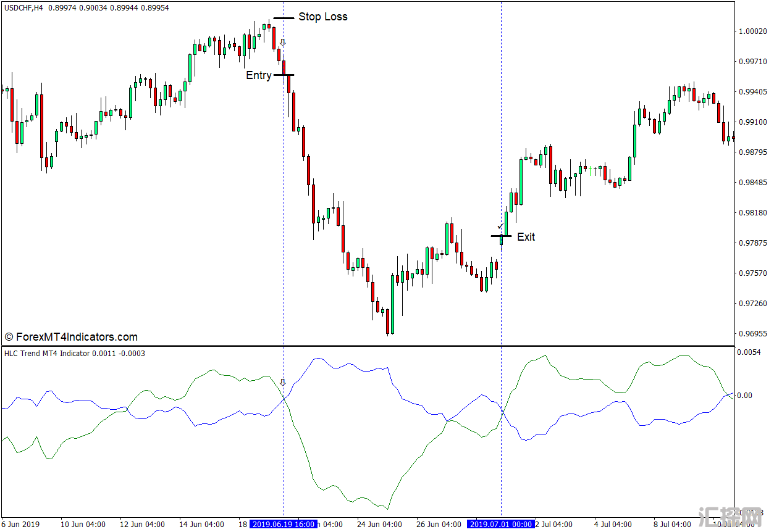Click the 0.0054 value on indicator scale
The height and width of the screenshot is (532, 774).
(x=749, y=352)
